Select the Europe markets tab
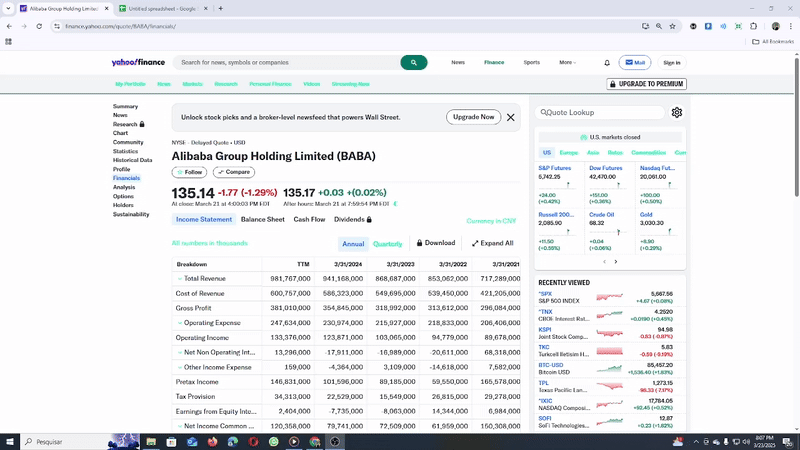The width and height of the screenshot is (800, 450). 568,153
